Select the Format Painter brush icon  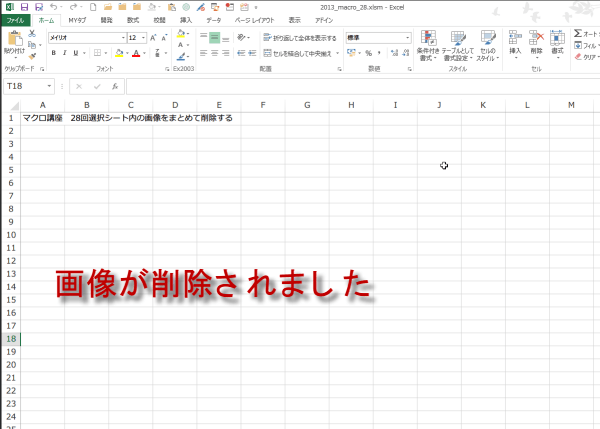(x=32, y=56)
